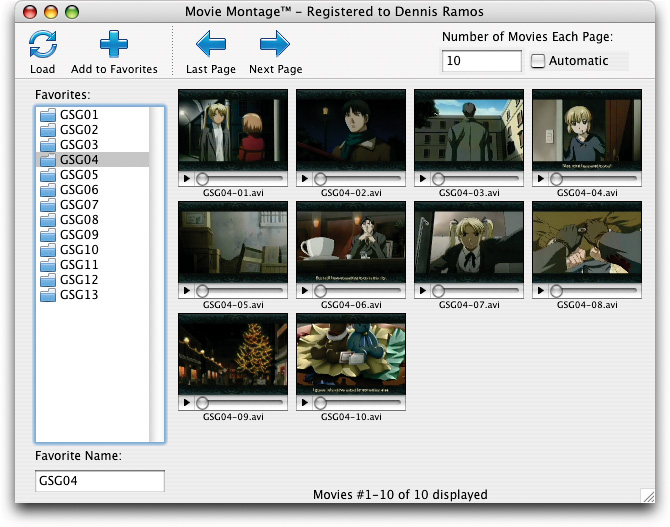670x527 pixels.
Task: Click the green zoom window button
Action: [x=72, y=12]
